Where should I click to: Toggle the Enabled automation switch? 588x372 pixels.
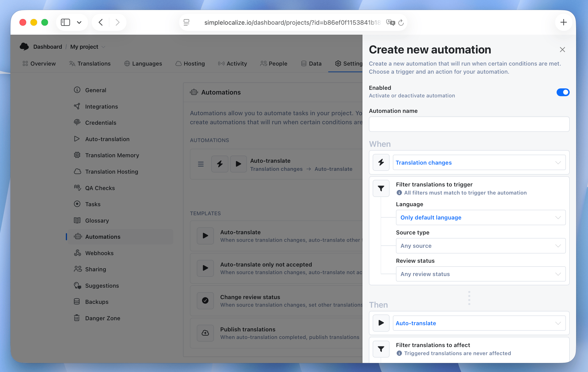(563, 92)
